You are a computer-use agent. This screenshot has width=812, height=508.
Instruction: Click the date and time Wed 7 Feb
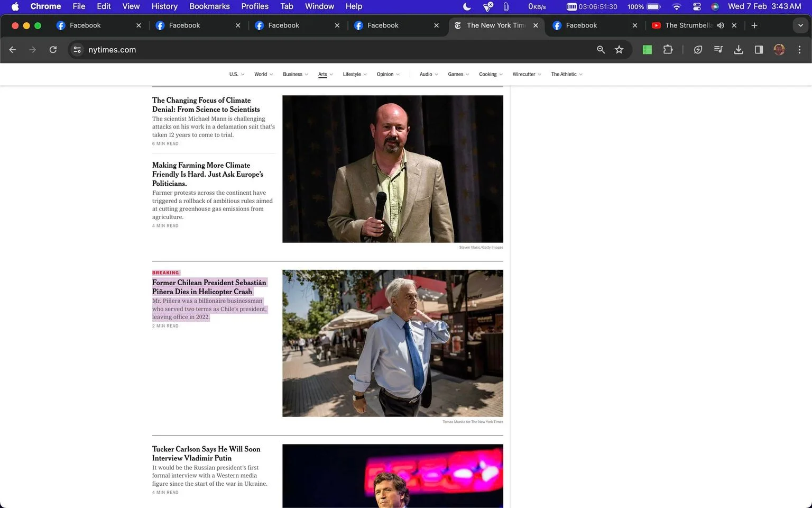(x=764, y=6)
